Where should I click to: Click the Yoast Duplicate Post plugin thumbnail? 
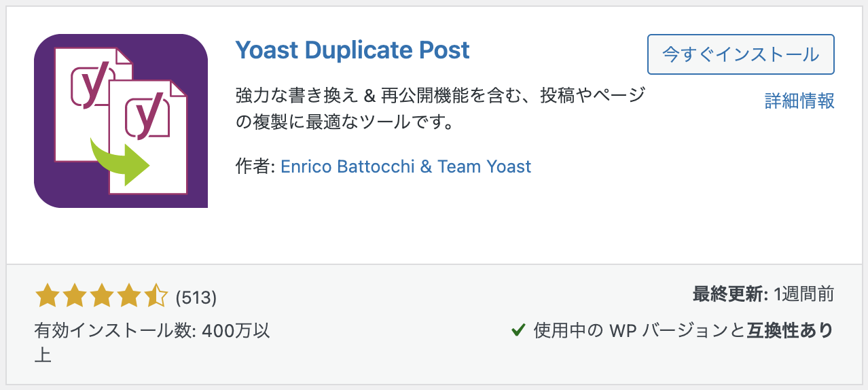121,120
